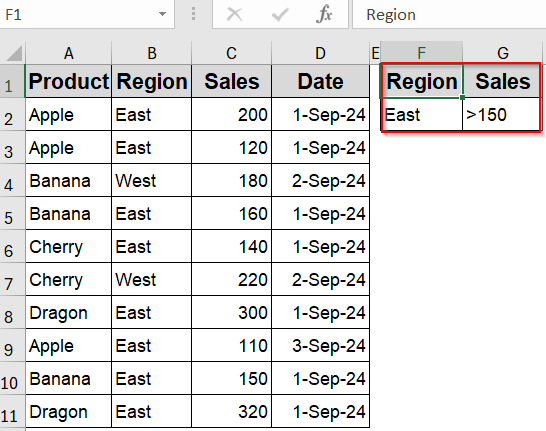Image resolution: width=546 pixels, height=431 pixels.
Task: Click the Date header cell
Action: 320,81
